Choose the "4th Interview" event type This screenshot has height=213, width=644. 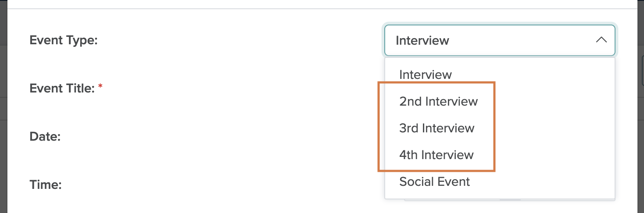436,155
